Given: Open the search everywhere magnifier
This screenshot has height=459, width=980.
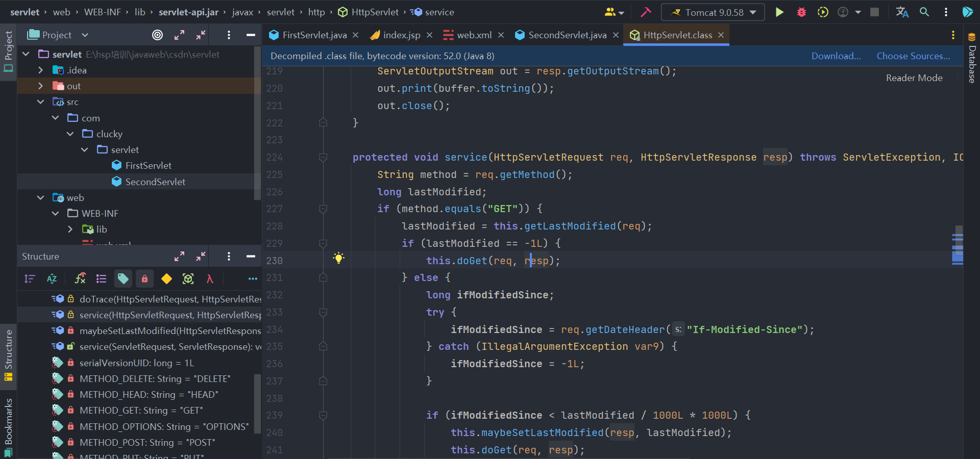Looking at the screenshot, I should (924, 12).
